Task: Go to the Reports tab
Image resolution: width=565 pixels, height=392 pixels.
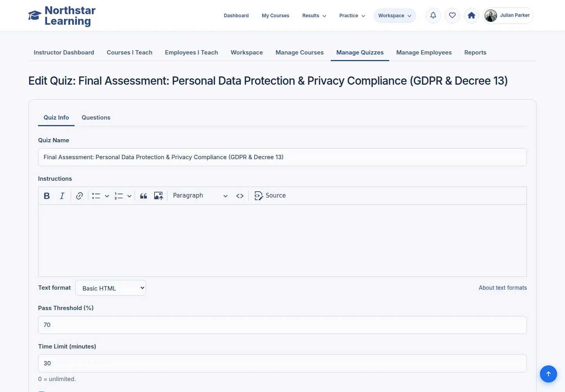Action: click(475, 53)
